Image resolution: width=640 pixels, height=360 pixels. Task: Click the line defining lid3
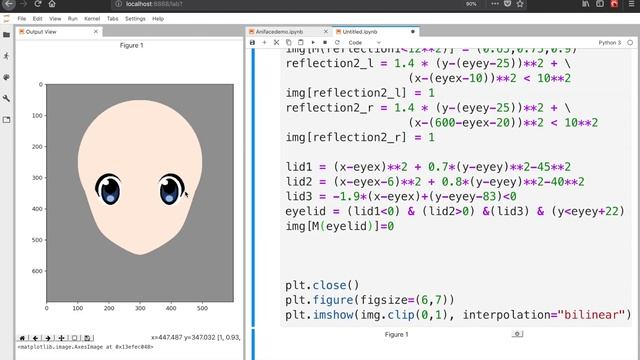(401, 196)
